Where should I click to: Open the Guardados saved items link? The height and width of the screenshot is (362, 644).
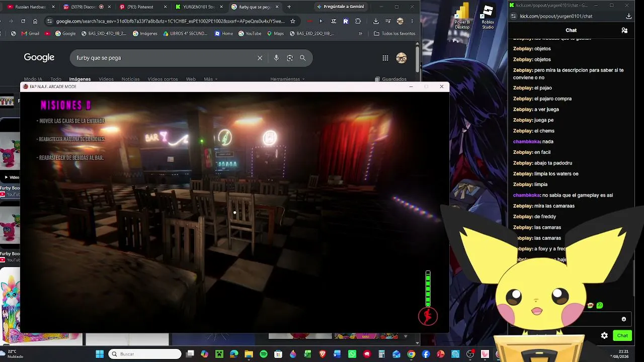pos(390,79)
